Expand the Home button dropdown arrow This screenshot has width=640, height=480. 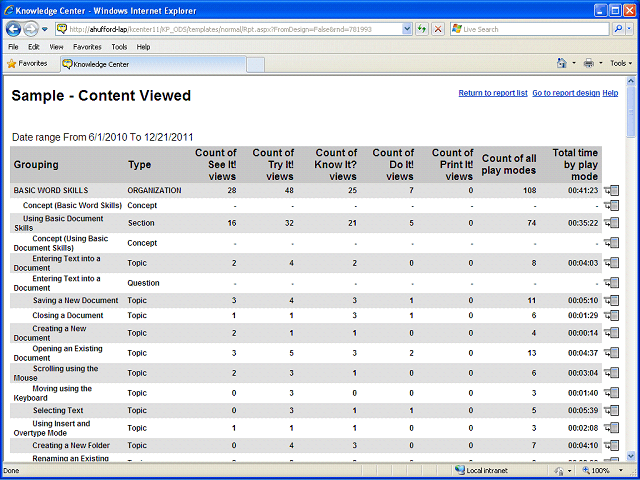(573, 63)
